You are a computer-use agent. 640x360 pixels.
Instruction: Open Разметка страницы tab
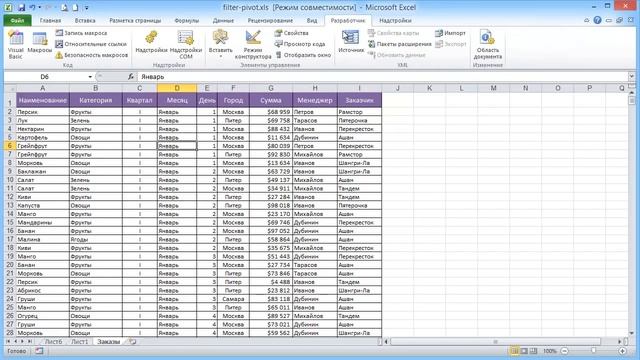point(135,20)
